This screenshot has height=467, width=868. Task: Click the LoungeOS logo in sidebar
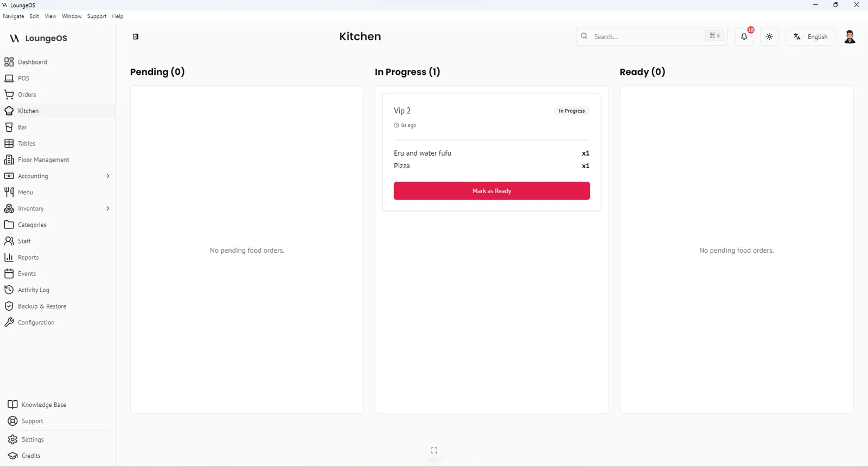39,38
